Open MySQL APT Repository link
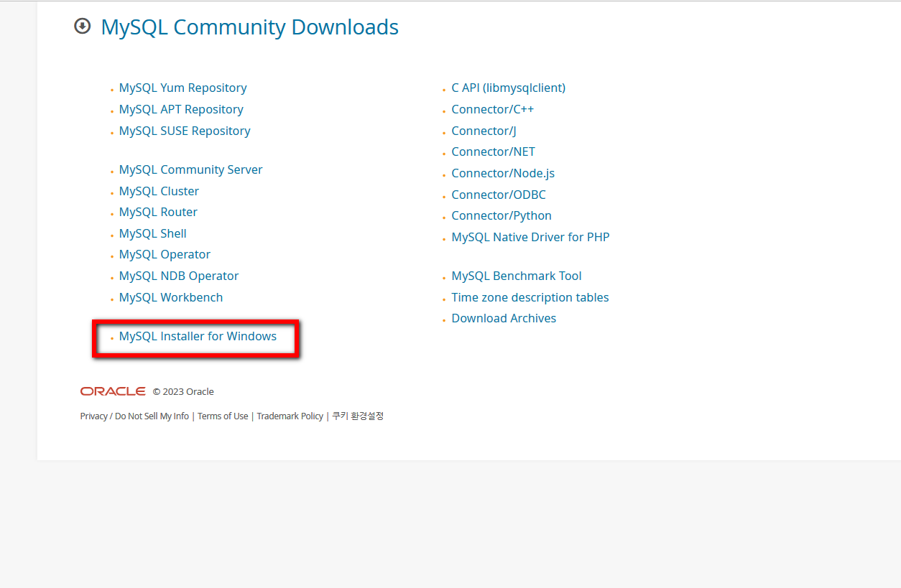Screen dimensions: 901x588 181,110
